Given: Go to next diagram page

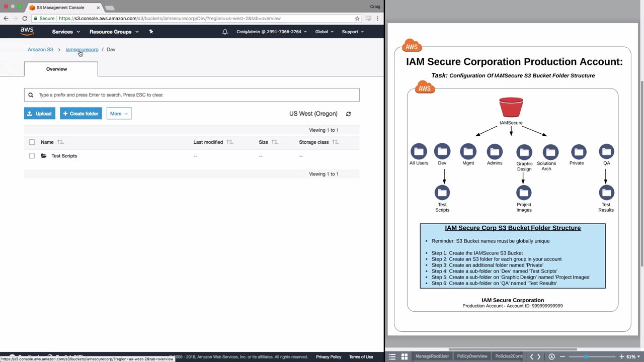Looking at the screenshot, I should pos(539,356).
